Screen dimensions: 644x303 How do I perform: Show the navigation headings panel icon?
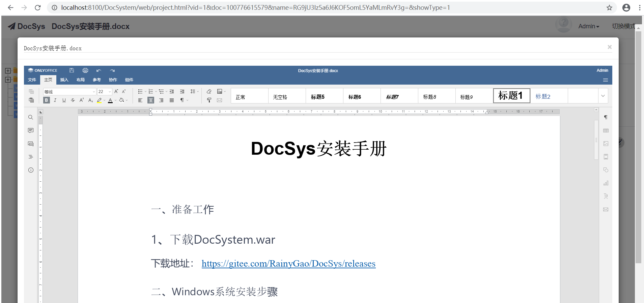(x=31, y=157)
